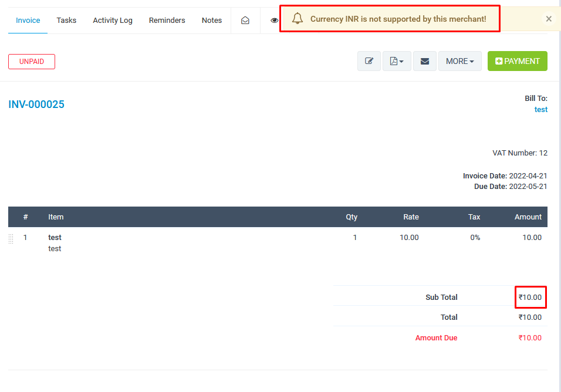Select the Notes tab
561x392 pixels.
click(x=212, y=20)
